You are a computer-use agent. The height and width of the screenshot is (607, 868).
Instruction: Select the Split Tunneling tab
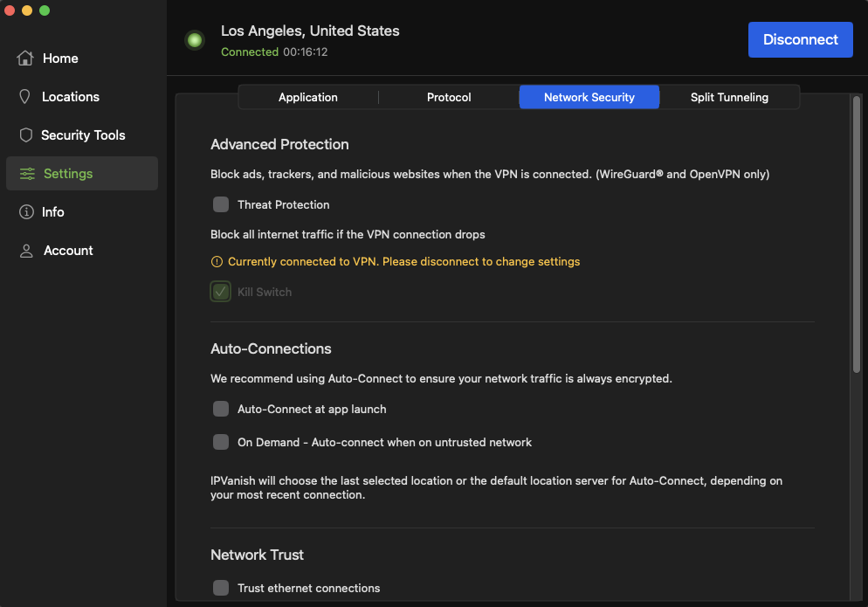click(x=729, y=97)
